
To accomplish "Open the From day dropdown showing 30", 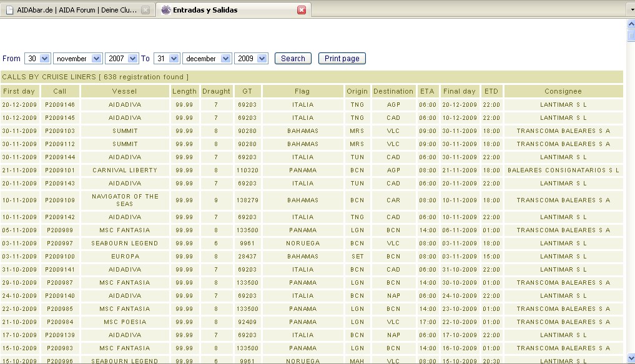I will pos(37,59).
